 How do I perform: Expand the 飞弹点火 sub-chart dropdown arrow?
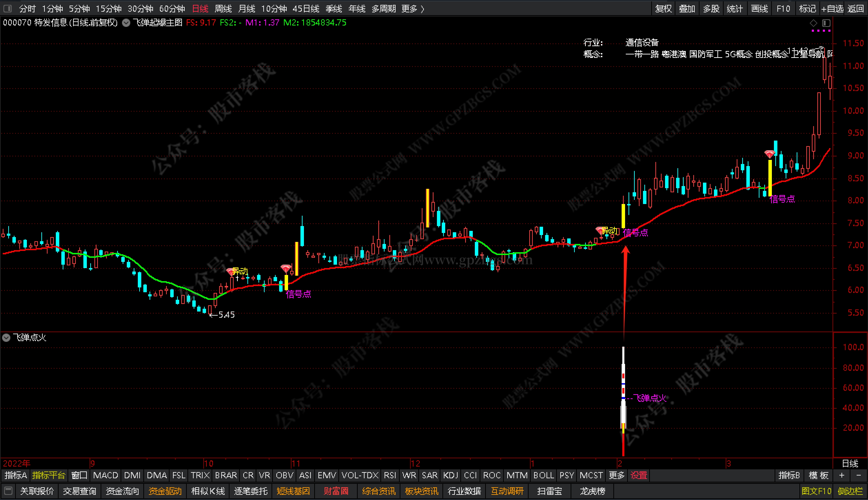tap(6, 337)
